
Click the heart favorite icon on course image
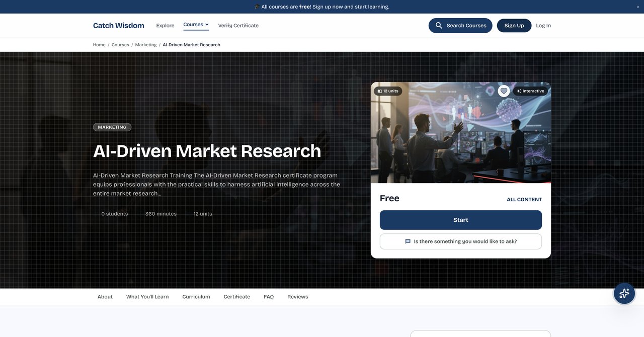tap(504, 91)
